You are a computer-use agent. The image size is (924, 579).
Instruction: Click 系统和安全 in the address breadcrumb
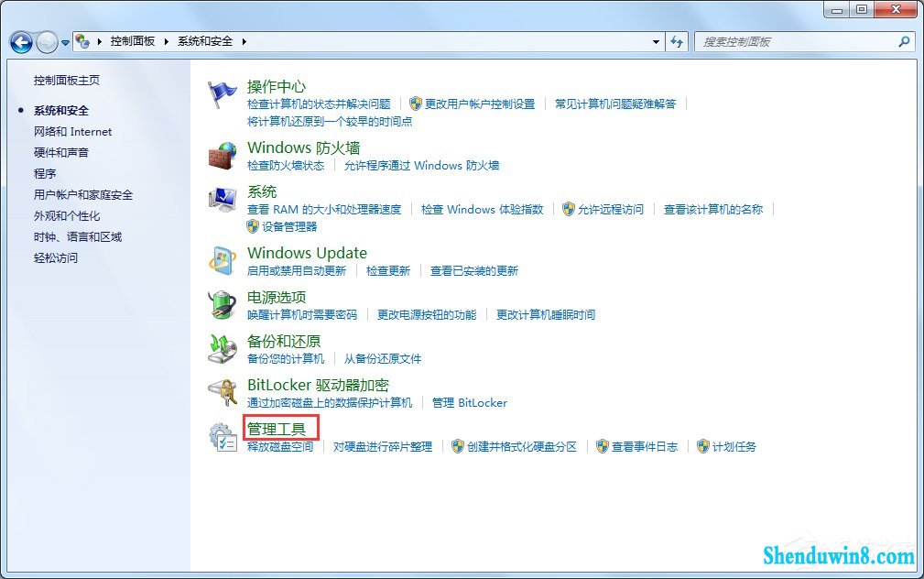[x=205, y=41]
